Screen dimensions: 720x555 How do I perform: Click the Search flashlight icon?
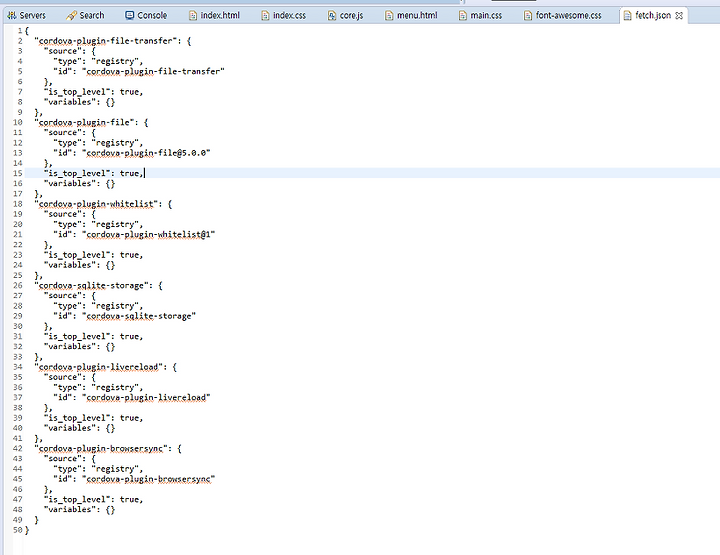click(71, 16)
